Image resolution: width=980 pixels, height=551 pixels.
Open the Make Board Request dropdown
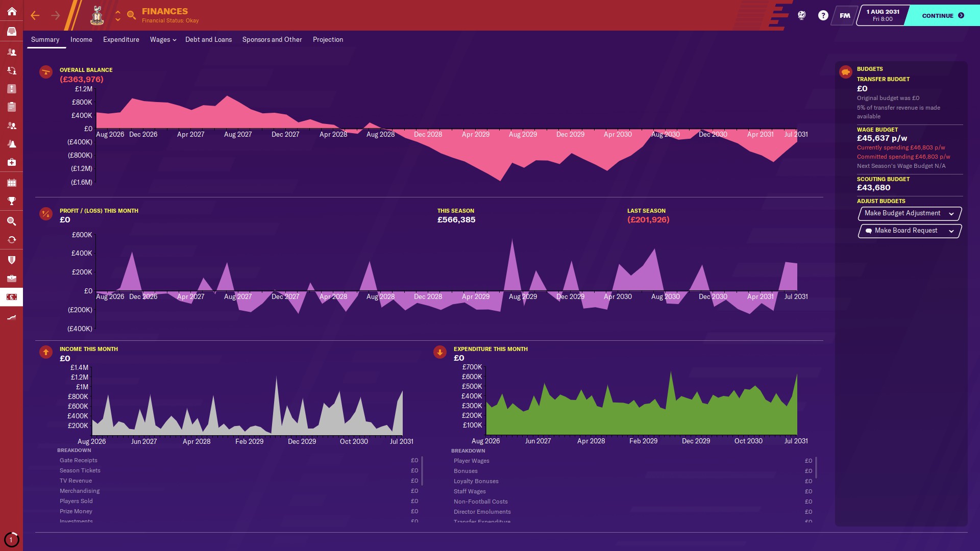910,231
